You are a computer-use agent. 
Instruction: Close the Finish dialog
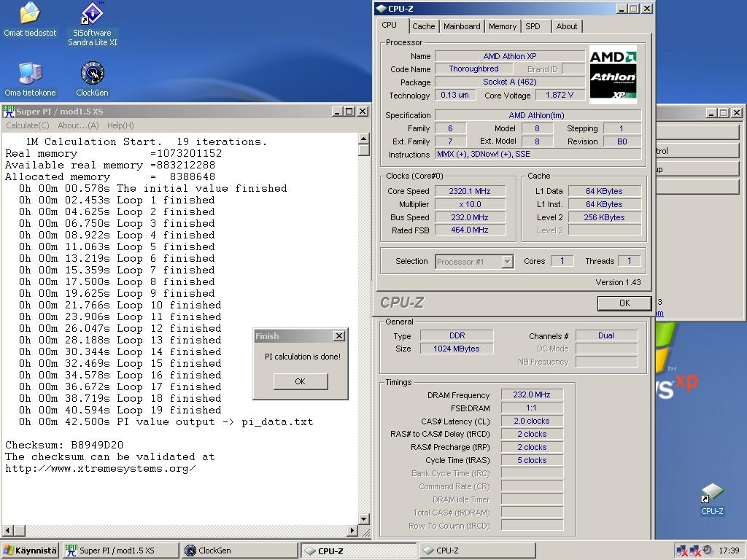click(x=338, y=335)
